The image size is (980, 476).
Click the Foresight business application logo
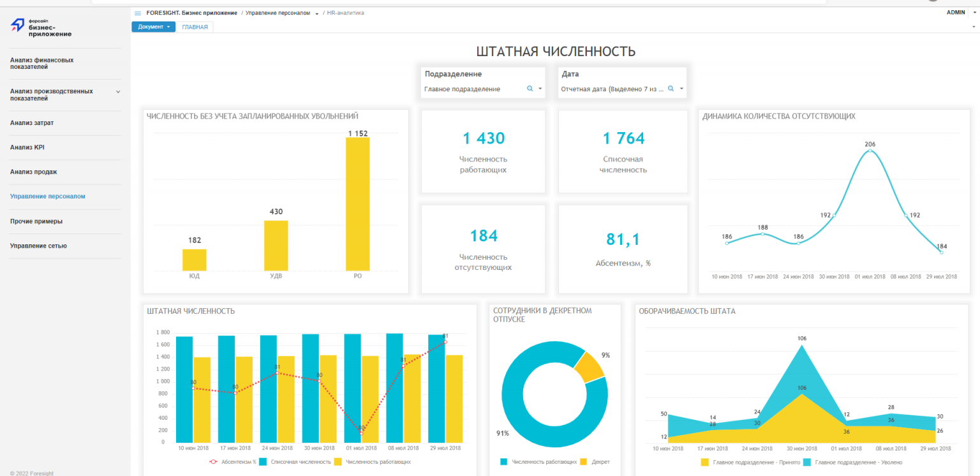41,27
